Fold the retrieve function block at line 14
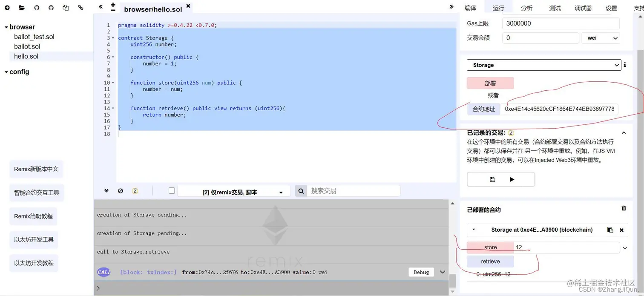This screenshot has height=296, width=644. [113, 108]
